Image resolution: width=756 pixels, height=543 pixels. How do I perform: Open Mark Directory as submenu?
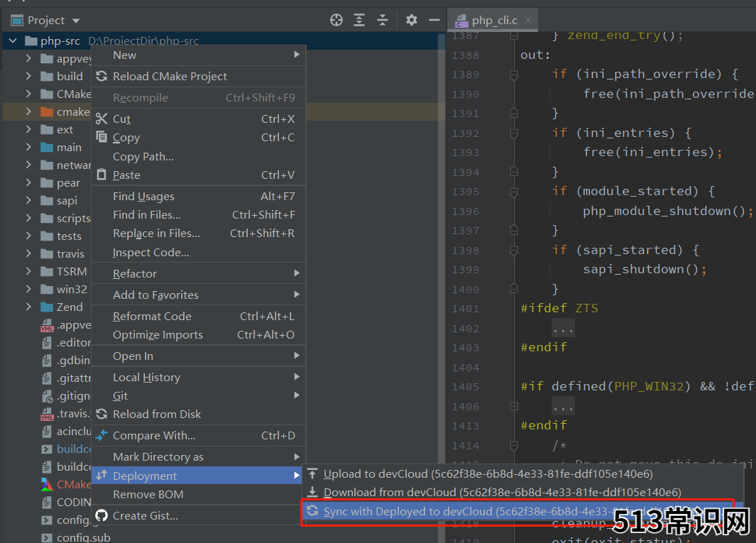199,456
